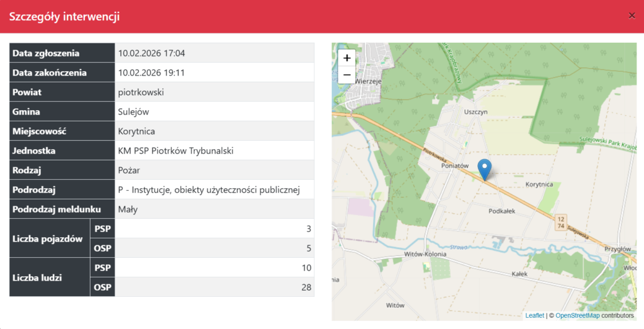Screen dimensions: 644x329
Task: Click the Data zgłoszenia date value
Action: (x=152, y=53)
